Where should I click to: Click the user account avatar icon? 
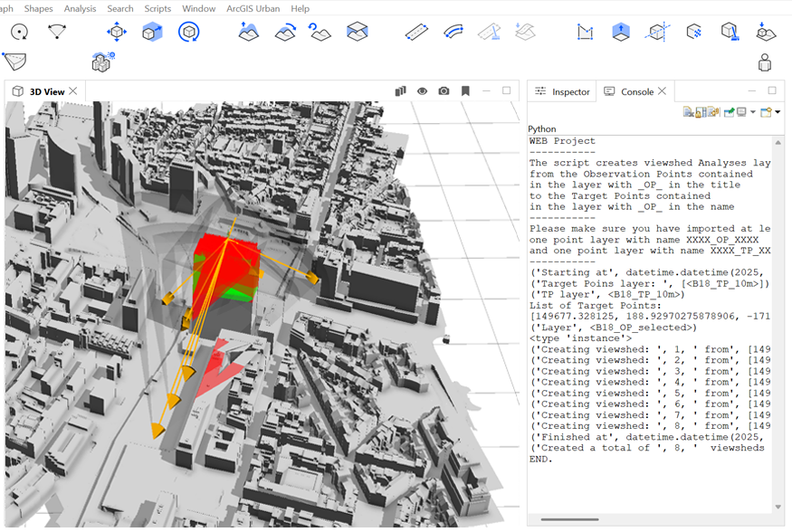765,62
